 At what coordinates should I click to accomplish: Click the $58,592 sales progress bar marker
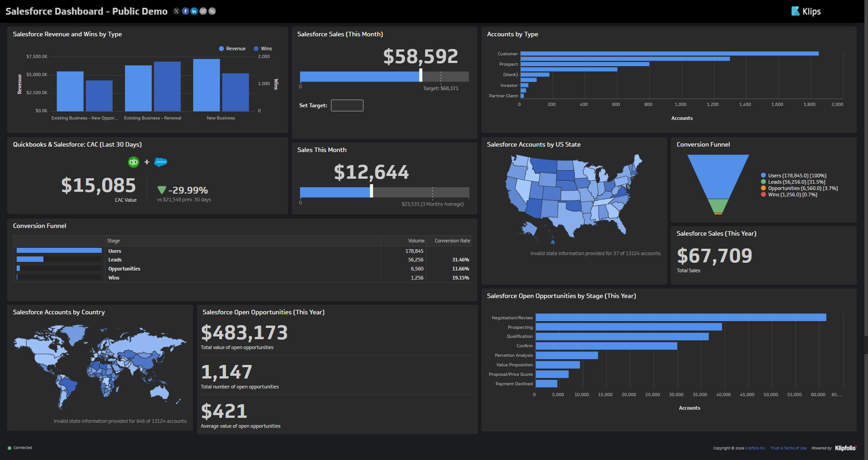pos(421,75)
